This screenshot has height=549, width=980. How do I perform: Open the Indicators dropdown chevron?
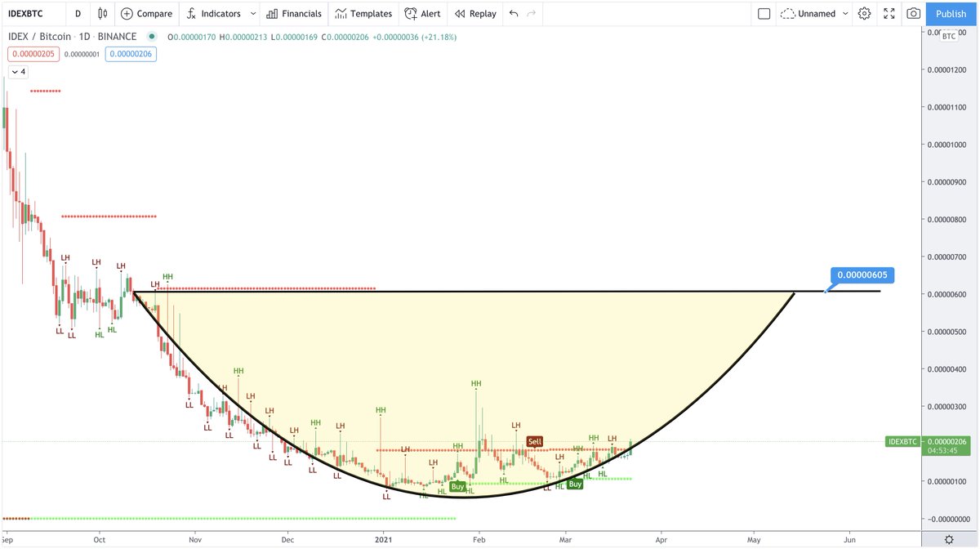(x=252, y=13)
